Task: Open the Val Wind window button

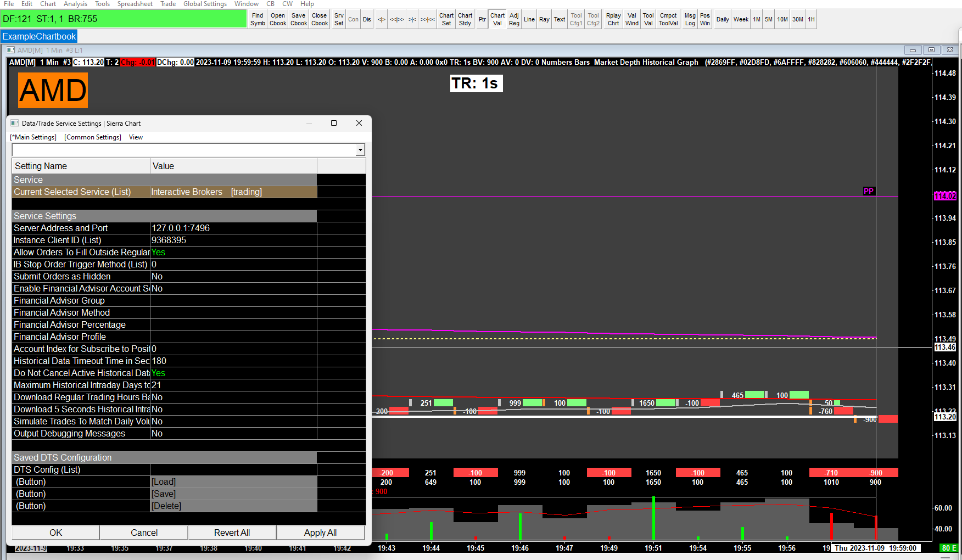Action: point(632,19)
